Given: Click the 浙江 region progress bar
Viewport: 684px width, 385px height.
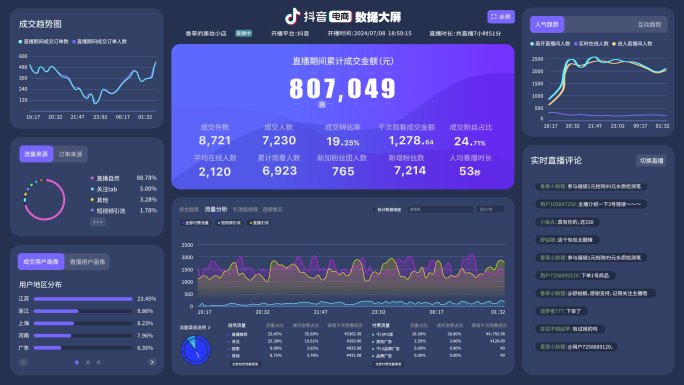Looking at the screenshot, I should (x=83, y=311).
